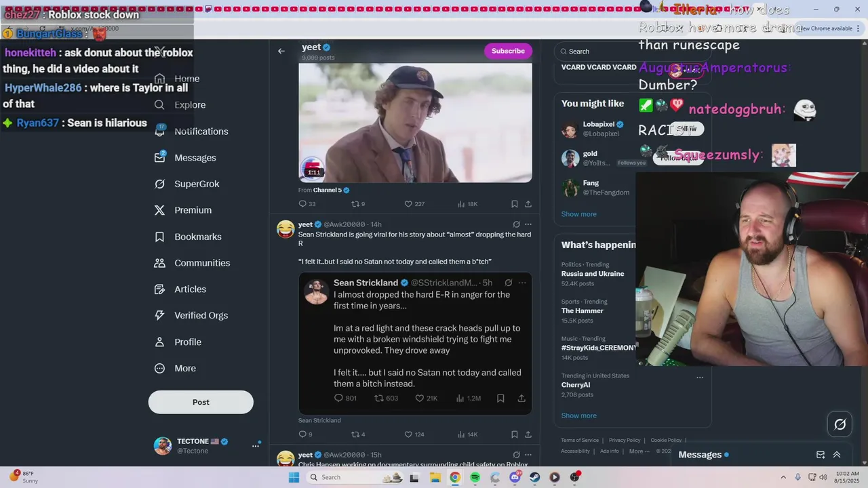Open the Windows Start menu

tap(294, 477)
